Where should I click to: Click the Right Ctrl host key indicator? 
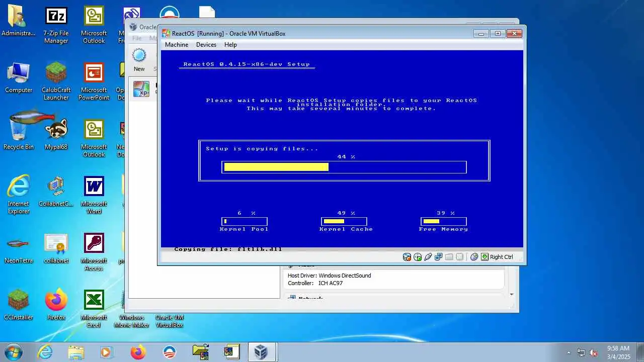tap(497, 257)
